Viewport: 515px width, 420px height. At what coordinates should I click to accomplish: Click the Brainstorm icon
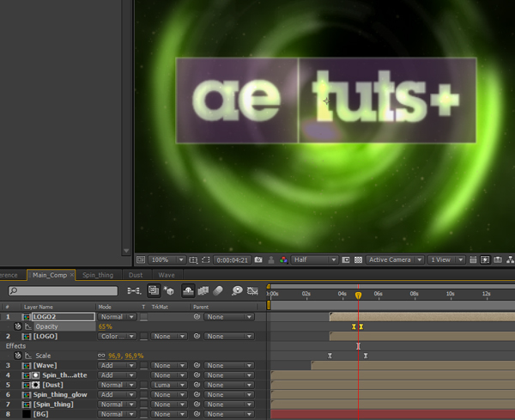click(237, 291)
